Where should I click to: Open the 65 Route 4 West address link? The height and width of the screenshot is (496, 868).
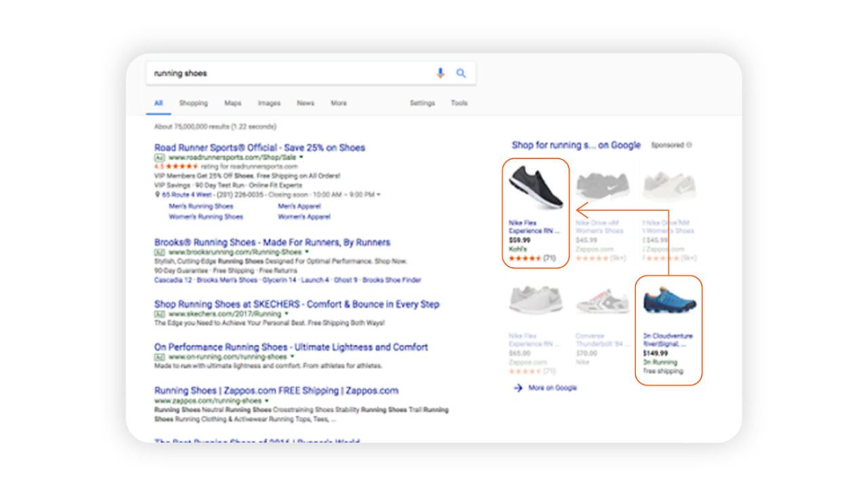(x=187, y=195)
